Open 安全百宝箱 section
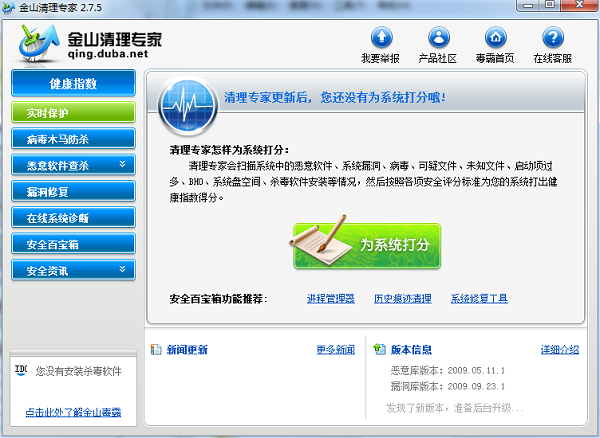 [73, 244]
